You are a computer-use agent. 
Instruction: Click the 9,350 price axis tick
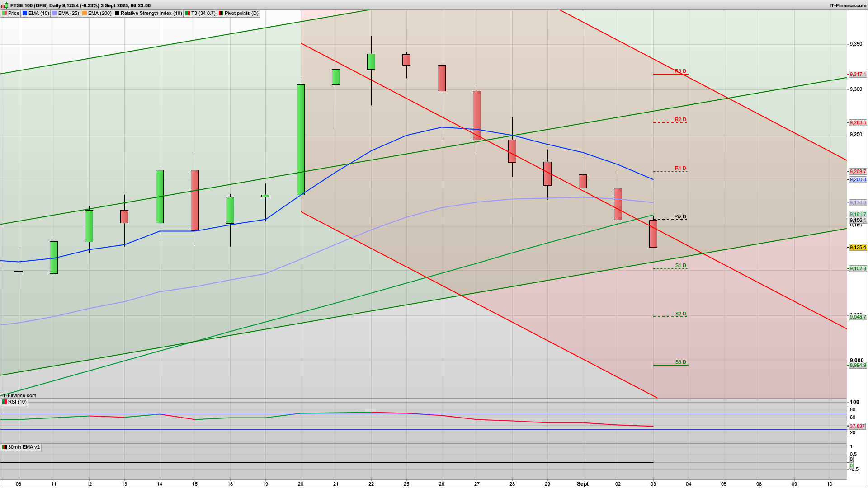856,44
